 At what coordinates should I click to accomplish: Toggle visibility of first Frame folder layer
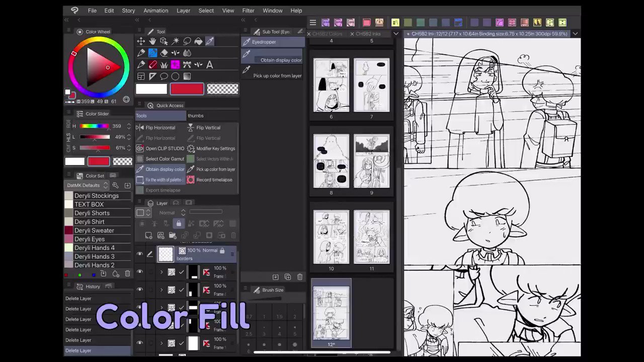pyautogui.click(x=140, y=272)
